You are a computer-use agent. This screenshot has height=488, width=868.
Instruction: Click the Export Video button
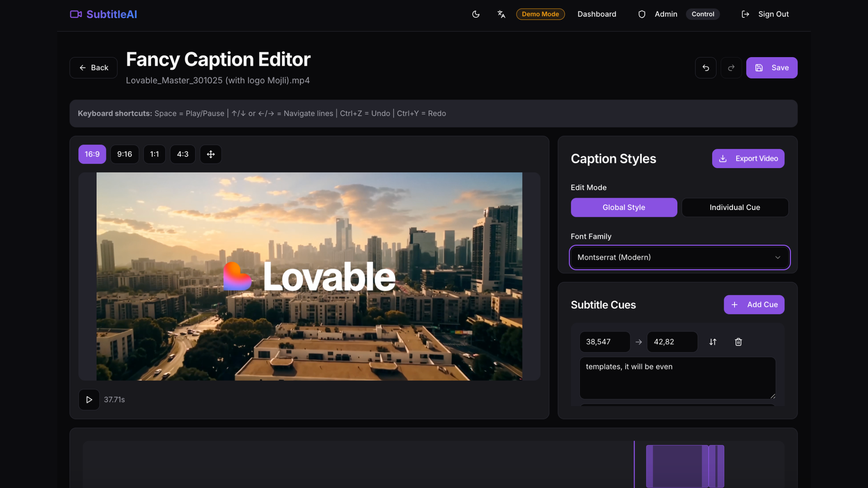[x=748, y=159]
